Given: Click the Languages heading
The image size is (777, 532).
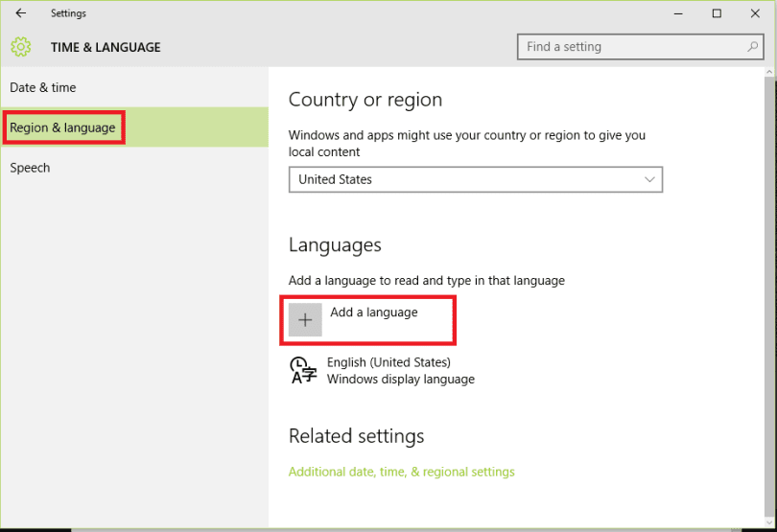Looking at the screenshot, I should pyautogui.click(x=335, y=245).
